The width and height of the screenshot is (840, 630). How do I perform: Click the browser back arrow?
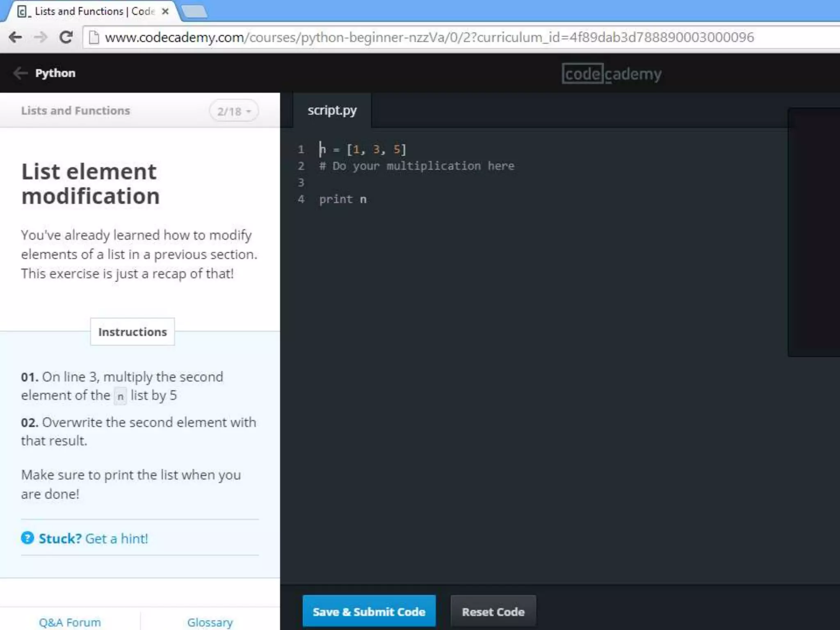tap(15, 37)
